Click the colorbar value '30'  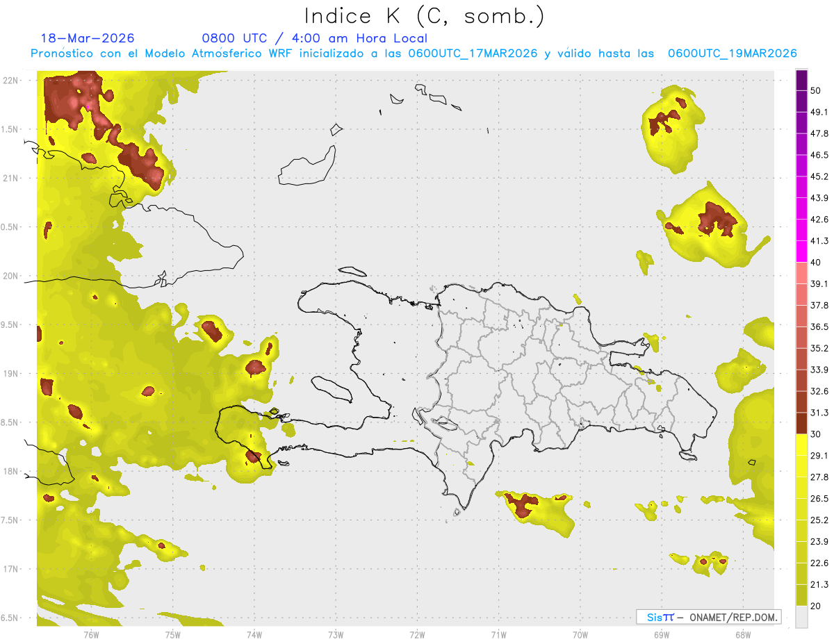coord(817,434)
